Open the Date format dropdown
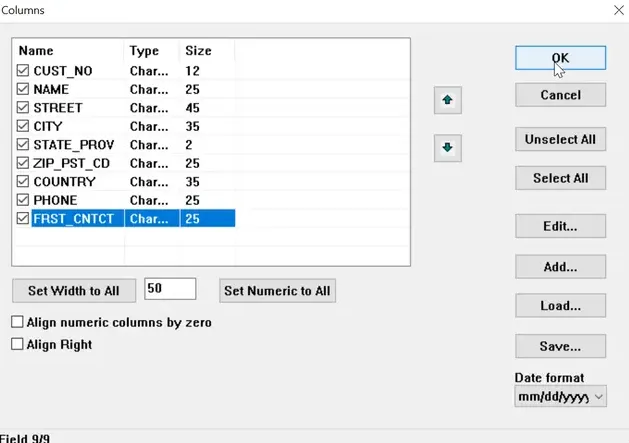This screenshot has width=629, height=443. (560, 396)
